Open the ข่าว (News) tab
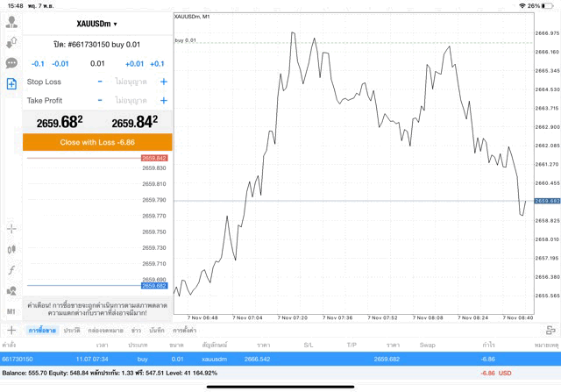Screen dimensions: 561x392 (136, 331)
